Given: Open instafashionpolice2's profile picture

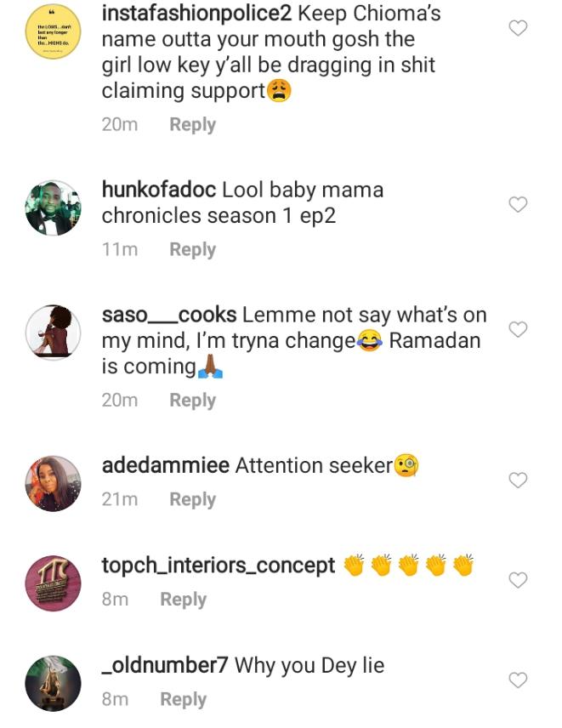Looking at the screenshot, I should tap(54, 31).
